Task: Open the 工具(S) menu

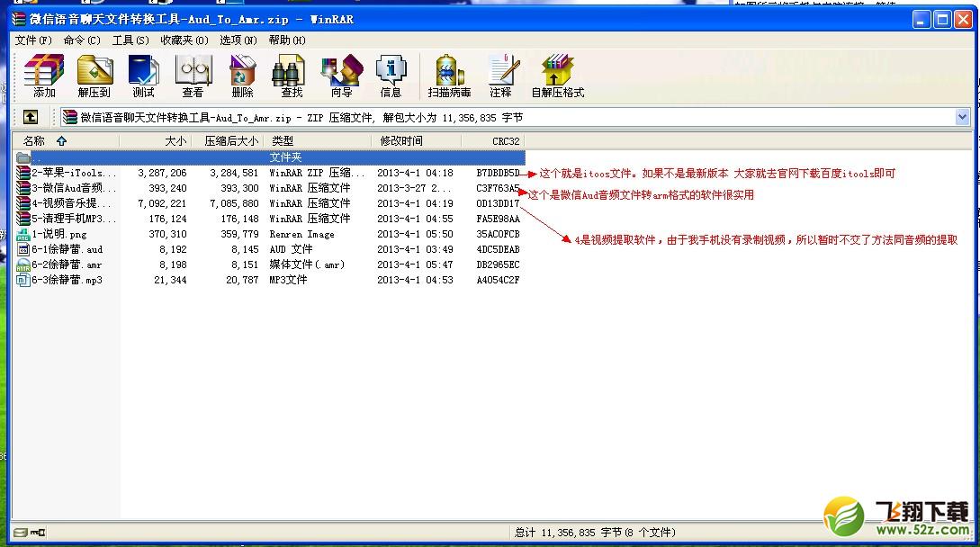Action: (130, 40)
